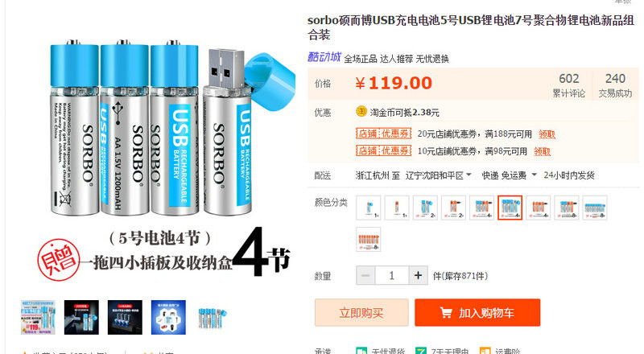This screenshot has height=354, width=644.
Task: Select the currently highlighted four-battery option
Action: tap(510, 208)
